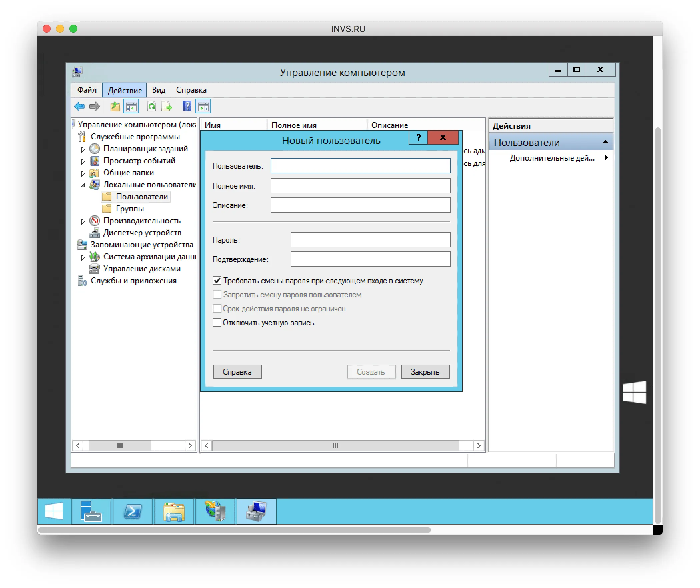Select the Refresh icon in the toolbar

coord(151,106)
